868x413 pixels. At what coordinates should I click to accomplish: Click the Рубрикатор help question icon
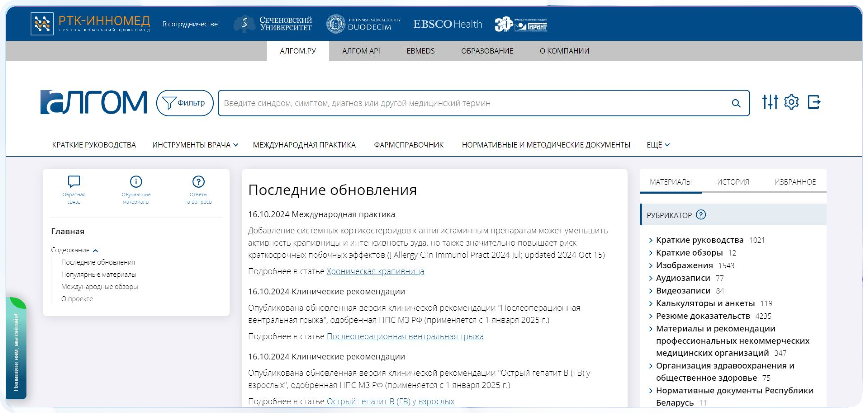click(x=701, y=215)
